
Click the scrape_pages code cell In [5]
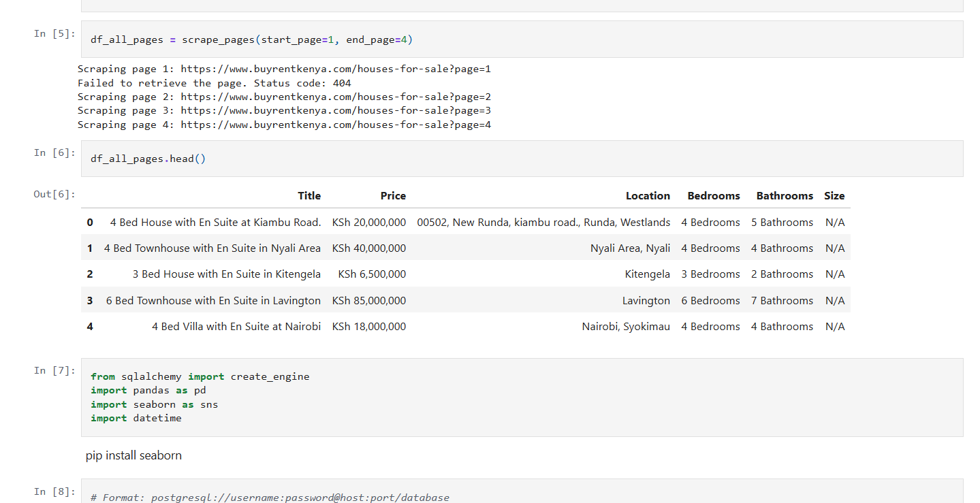click(x=522, y=39)
